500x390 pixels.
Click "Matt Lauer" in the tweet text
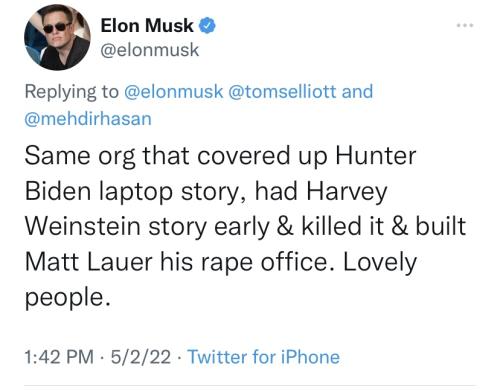(89, 262)
